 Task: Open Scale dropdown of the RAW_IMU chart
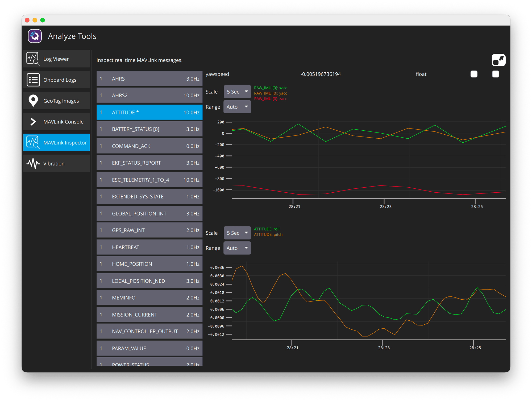pyautogui.click(x=237, y=92)
